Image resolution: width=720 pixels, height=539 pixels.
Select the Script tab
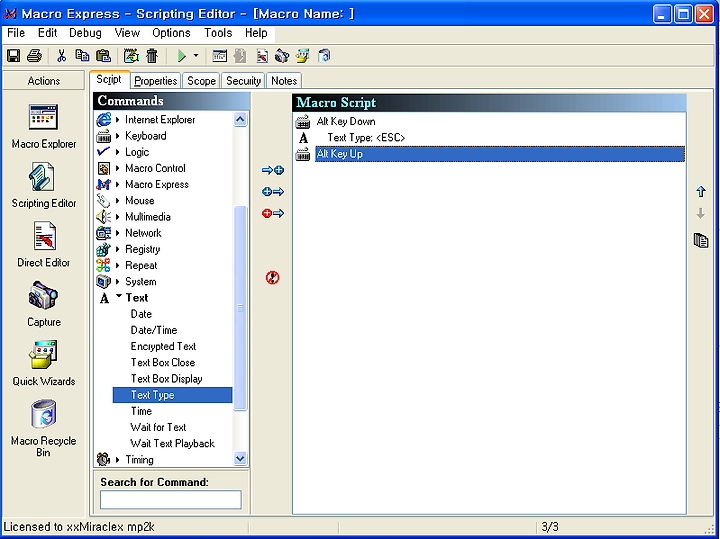pyautogui.click(x=109, y=79)
